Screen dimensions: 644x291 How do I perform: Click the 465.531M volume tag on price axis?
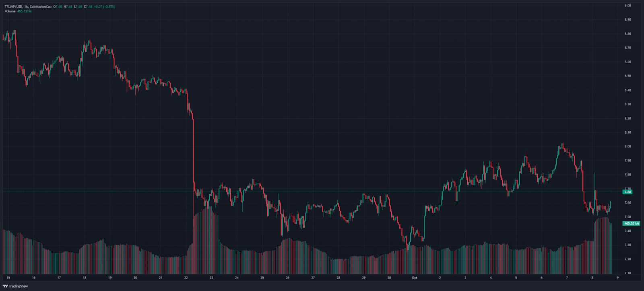(x=631, y=223)
